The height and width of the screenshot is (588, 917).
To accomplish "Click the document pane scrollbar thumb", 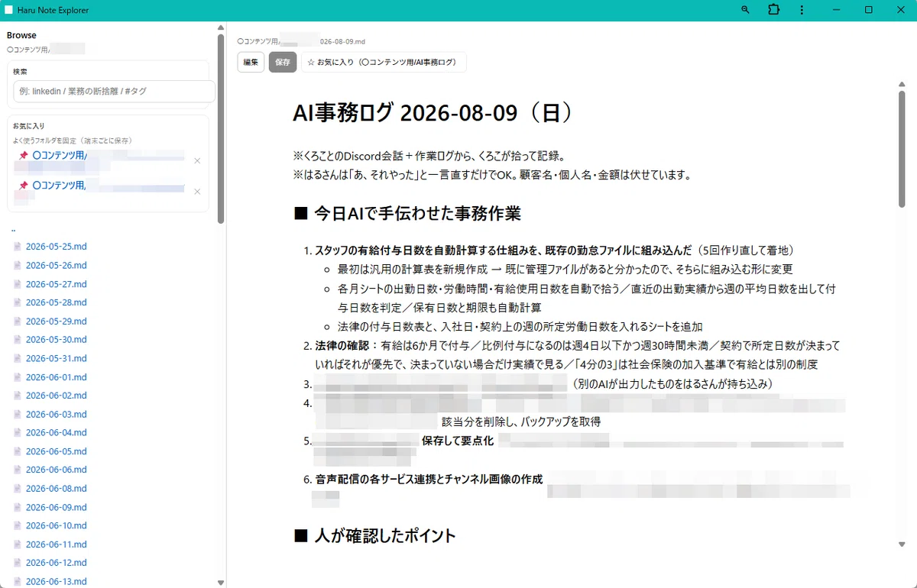I will [902, 147].
